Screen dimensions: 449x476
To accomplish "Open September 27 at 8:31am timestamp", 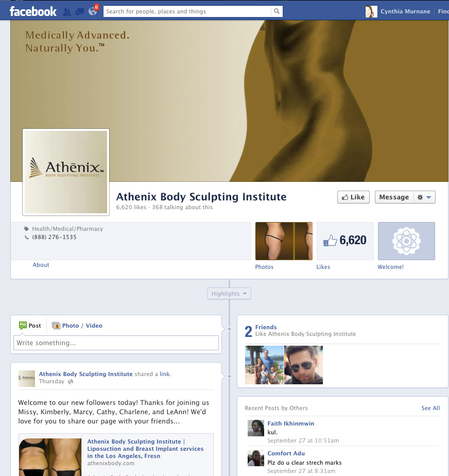I will (x=301, y=471).
